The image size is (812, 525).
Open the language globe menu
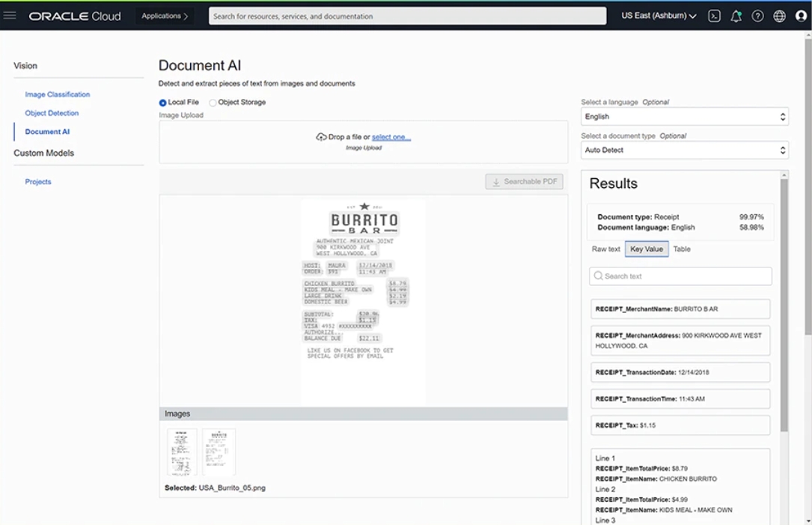point(779,16)
